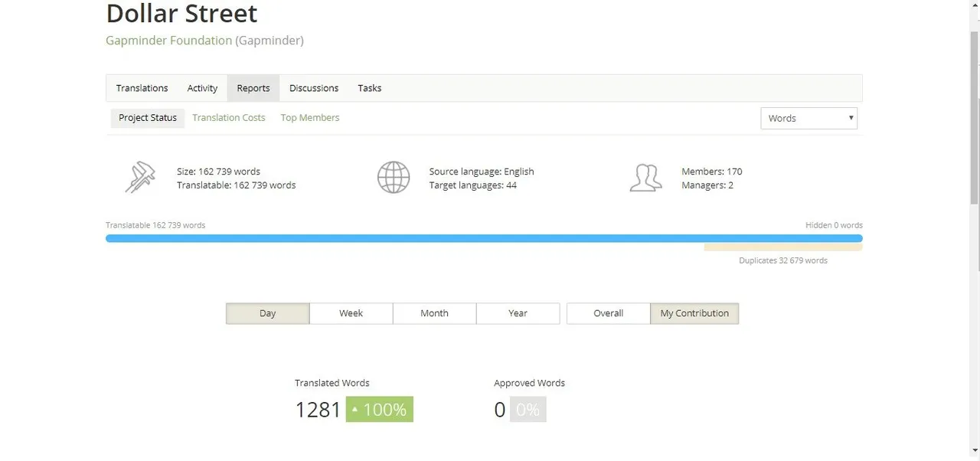Click the 1281 translated words count

pos(318,410)
